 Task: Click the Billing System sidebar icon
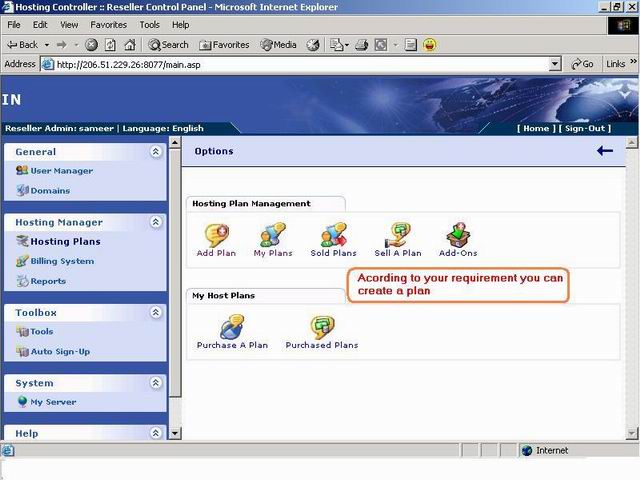[x=22, y=261]
